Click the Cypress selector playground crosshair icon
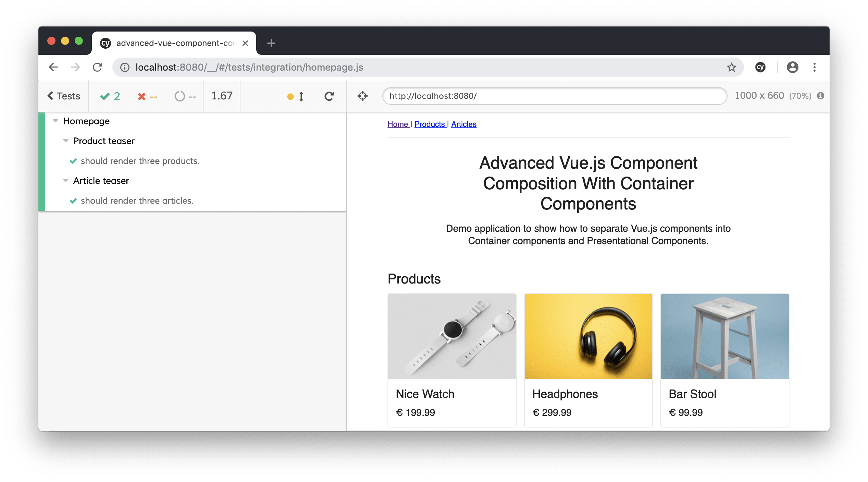This screenshot has height=482, width=868. (x=362, y=96)
